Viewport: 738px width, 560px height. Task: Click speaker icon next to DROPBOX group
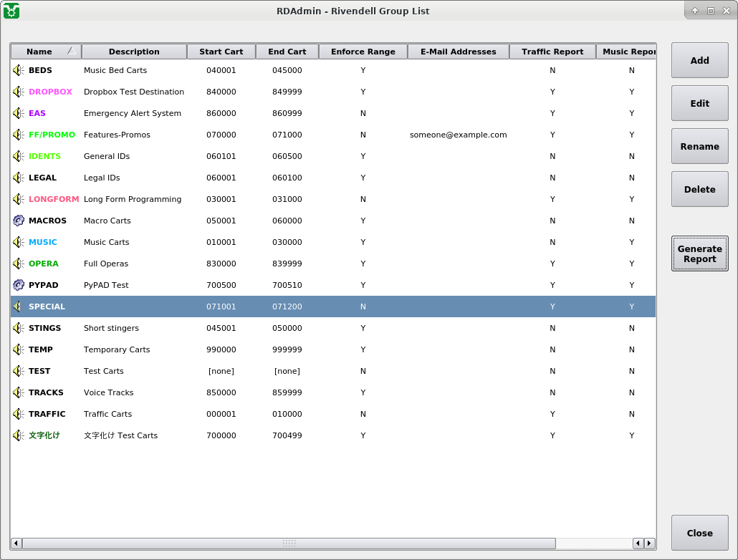click(x=19, y=92)
